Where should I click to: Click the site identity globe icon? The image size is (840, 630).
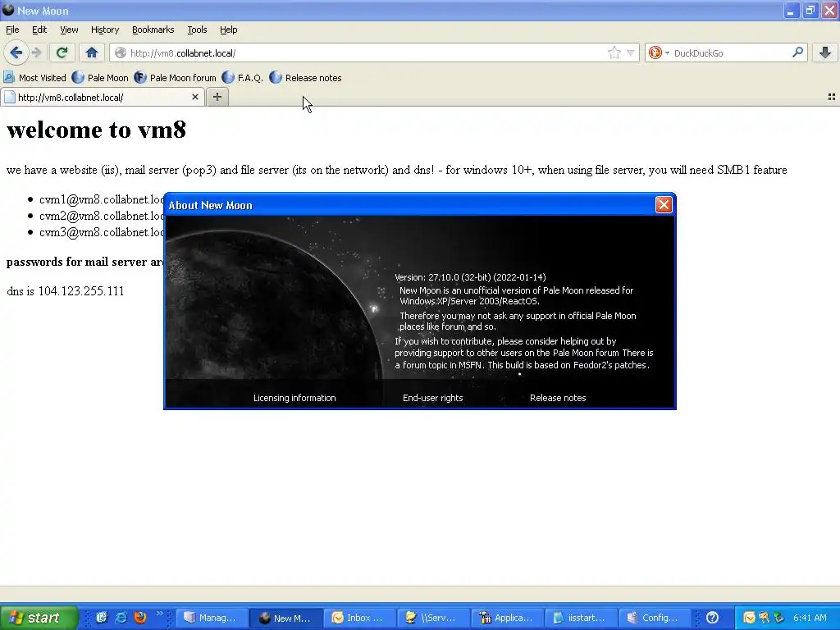[121, 52]
